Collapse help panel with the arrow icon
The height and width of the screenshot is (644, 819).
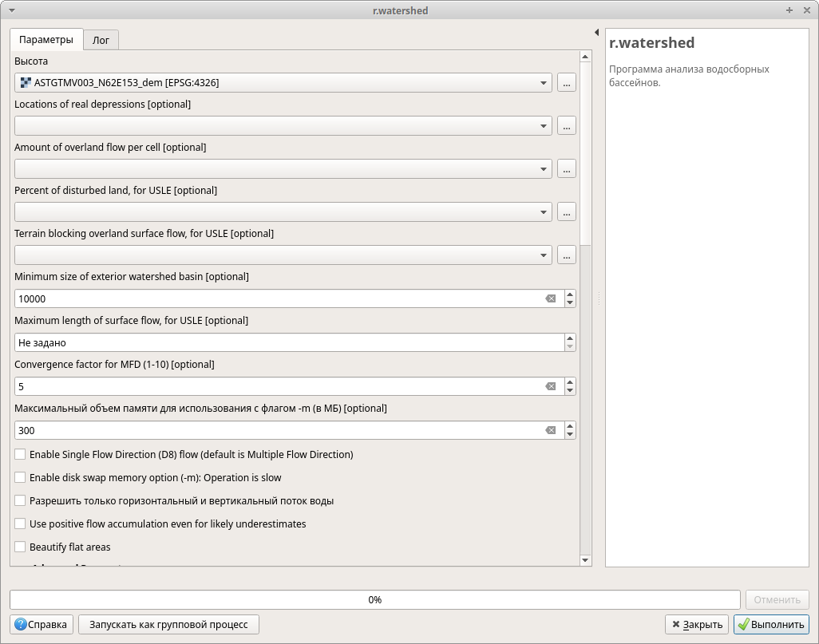tap(596, 33)
